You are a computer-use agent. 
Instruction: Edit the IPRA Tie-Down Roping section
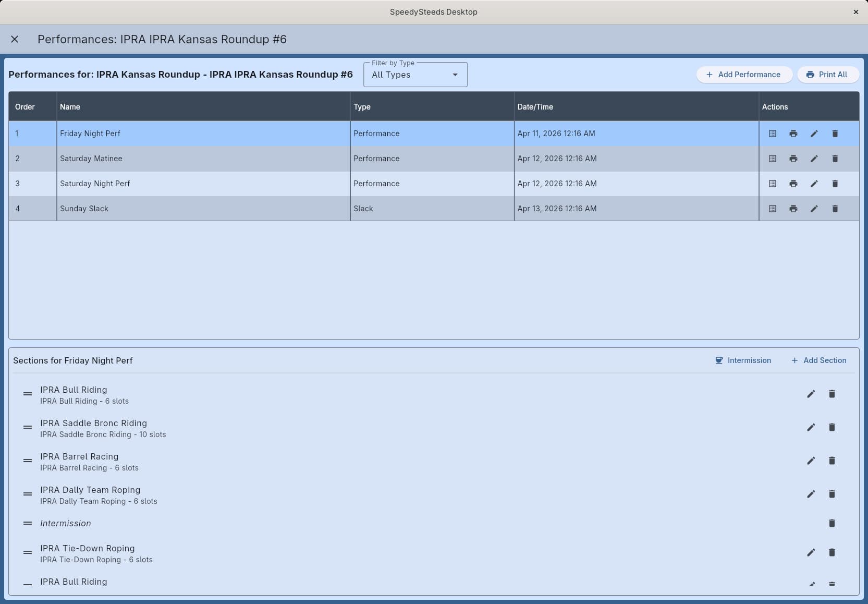811,552
